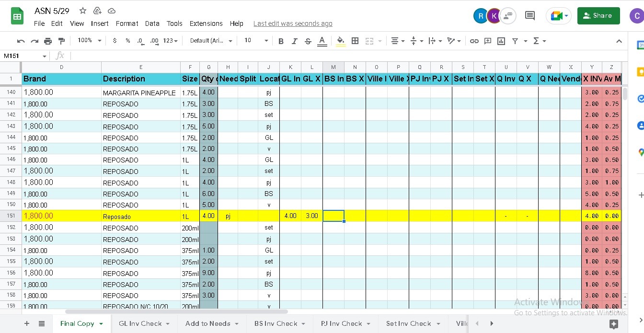Open comment history icon

click(x=530, y=16)
